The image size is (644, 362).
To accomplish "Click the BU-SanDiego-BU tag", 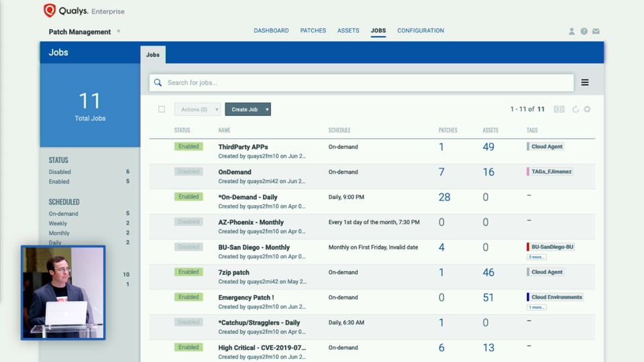I will [551, 247].
